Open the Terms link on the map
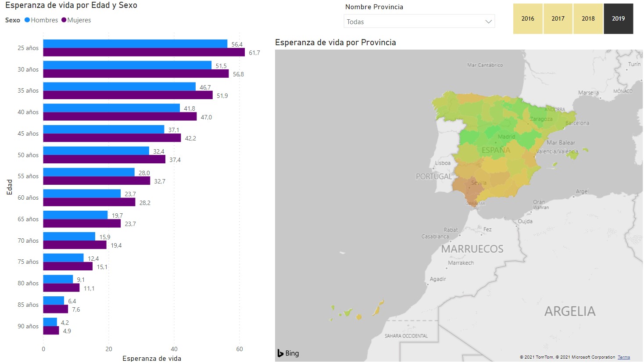 [x=624, y=357]
